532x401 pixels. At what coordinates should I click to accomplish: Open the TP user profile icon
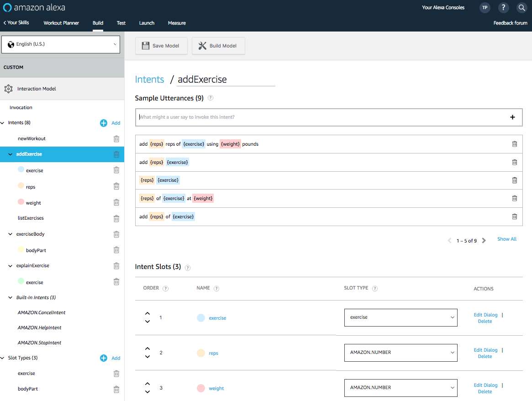pyautogui.click(x=485, y=7)
